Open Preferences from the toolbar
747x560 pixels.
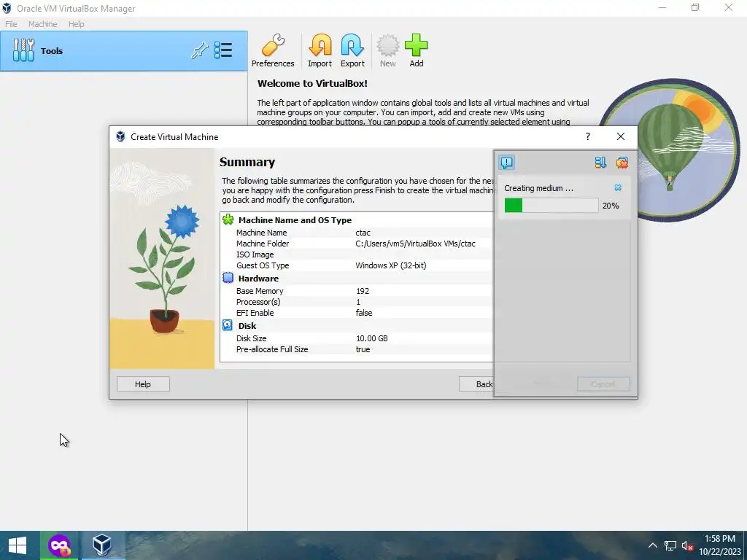tap(273, 51)
